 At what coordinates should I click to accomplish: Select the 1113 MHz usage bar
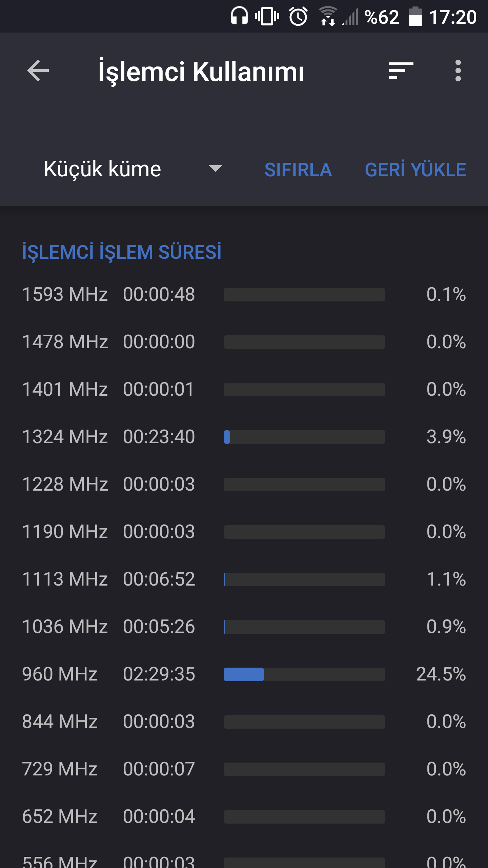coord(304,579)
